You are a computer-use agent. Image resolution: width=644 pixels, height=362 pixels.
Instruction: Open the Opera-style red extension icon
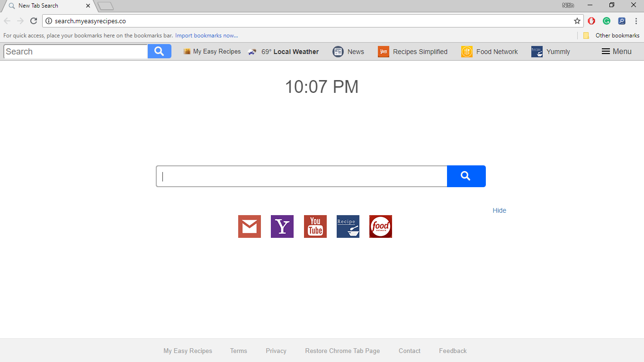click(591, 21)
